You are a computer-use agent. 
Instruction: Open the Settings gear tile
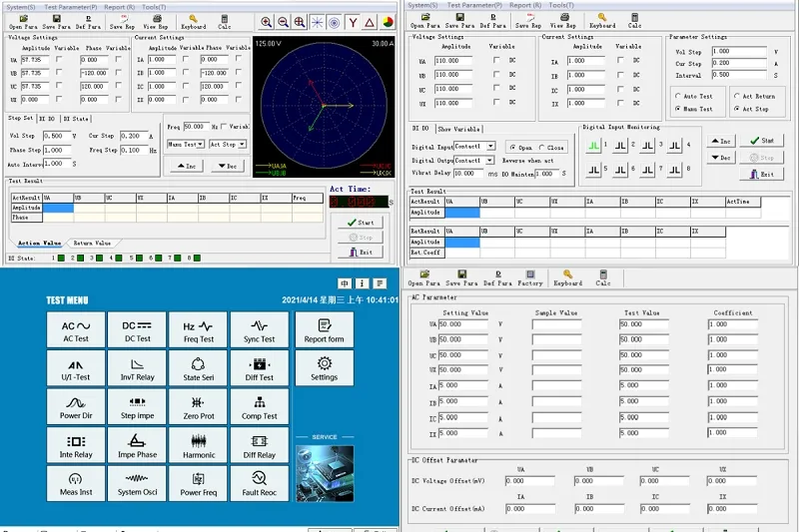tap(324, 366)
